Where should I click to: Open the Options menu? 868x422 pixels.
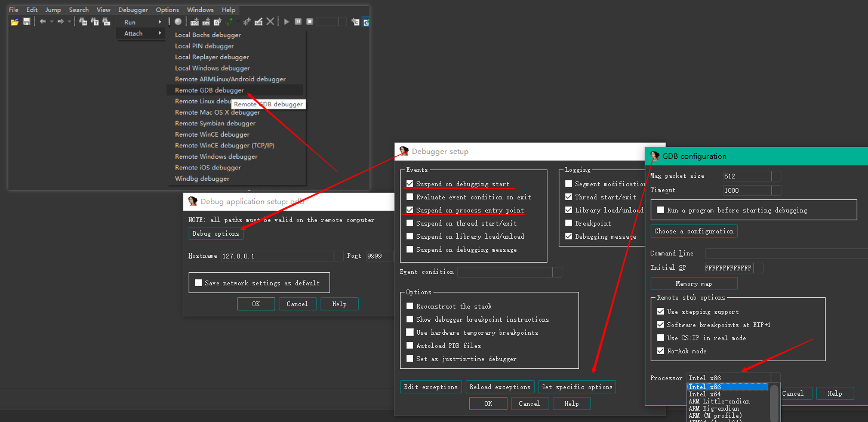click(167, 10)
